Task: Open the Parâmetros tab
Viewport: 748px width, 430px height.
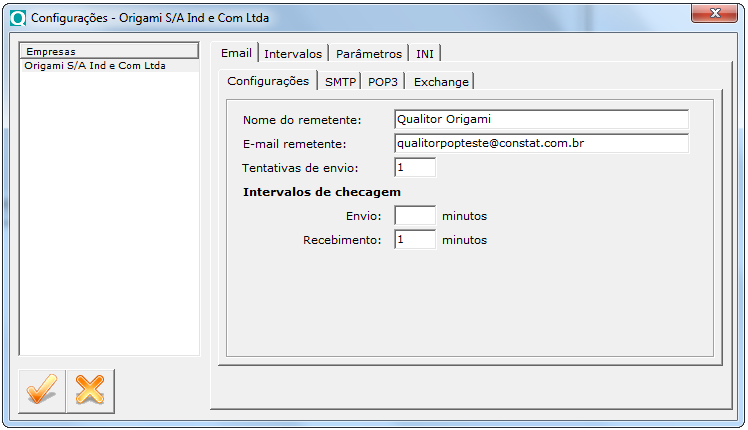Action: point(369,54)
